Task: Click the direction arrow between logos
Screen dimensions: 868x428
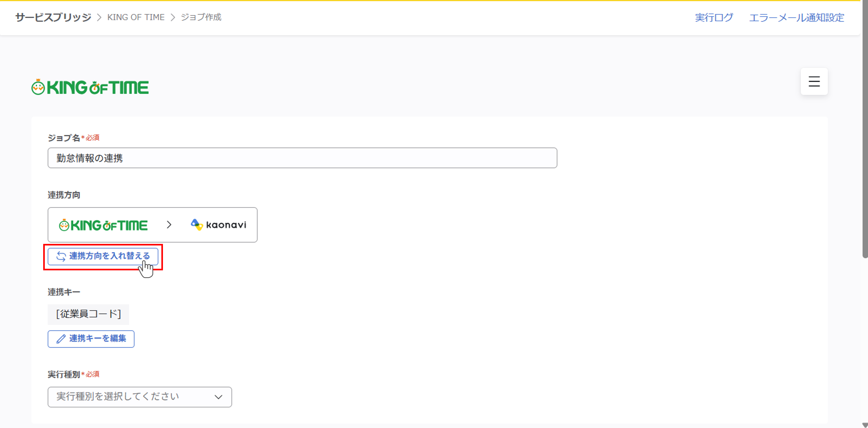Action: point(169,225)
